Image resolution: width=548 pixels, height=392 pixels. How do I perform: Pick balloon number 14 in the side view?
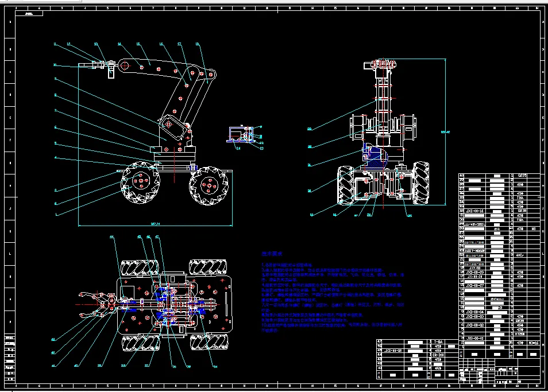[119, 44]
